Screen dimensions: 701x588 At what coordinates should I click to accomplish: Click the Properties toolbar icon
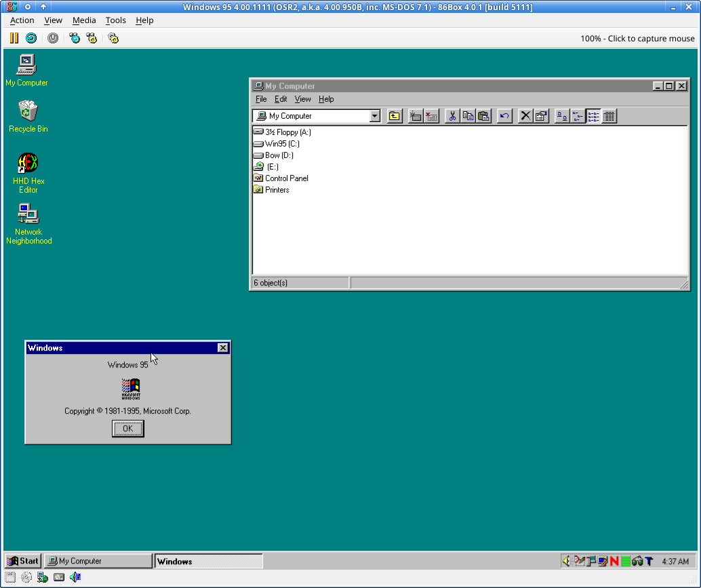[541, 116]
